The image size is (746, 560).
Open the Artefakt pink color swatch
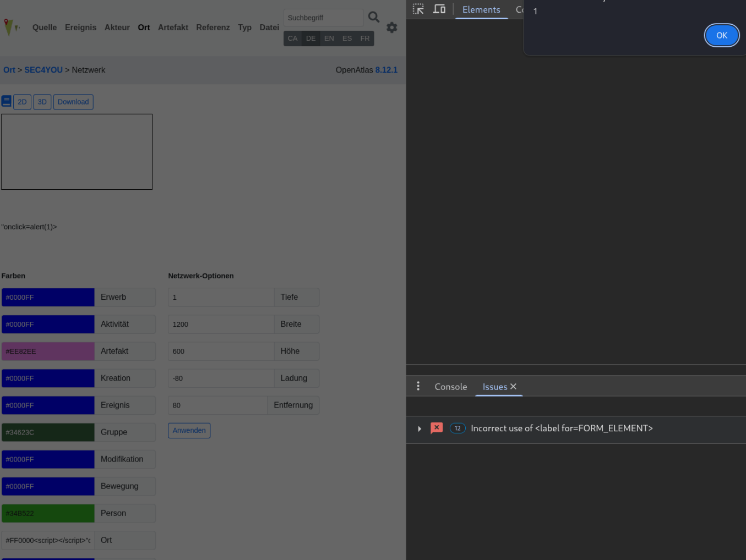[x=48, y=352]
